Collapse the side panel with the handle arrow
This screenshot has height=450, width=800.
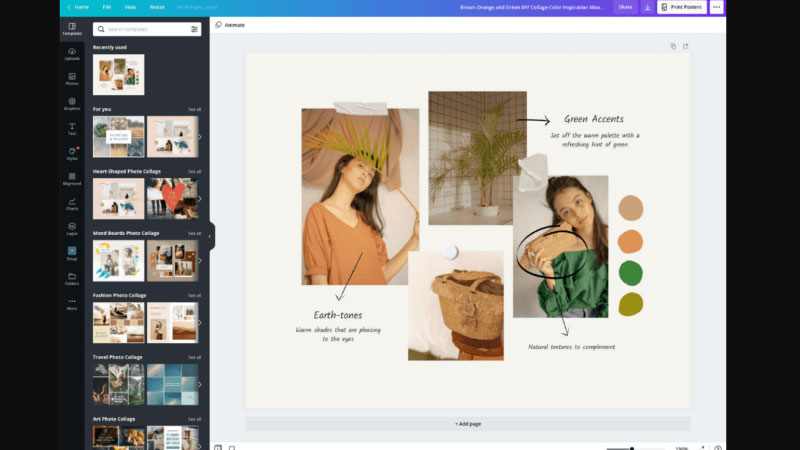tap(211, 236)
